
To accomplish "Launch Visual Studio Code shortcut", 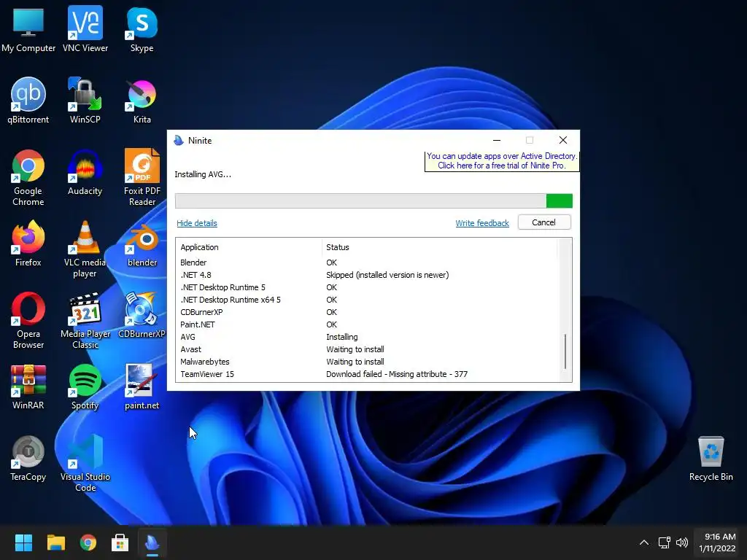I will pyautogui.click(x=85, y=463).
